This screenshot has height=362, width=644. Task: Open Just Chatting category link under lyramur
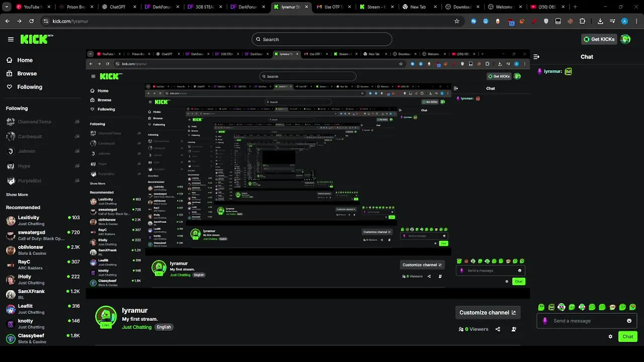coord(137,327)
